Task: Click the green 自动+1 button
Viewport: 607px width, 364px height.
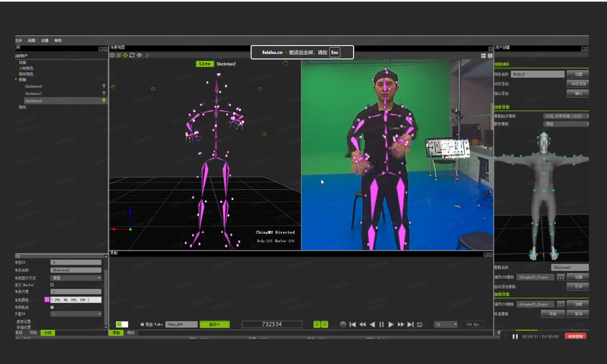Action: (215, 324)
